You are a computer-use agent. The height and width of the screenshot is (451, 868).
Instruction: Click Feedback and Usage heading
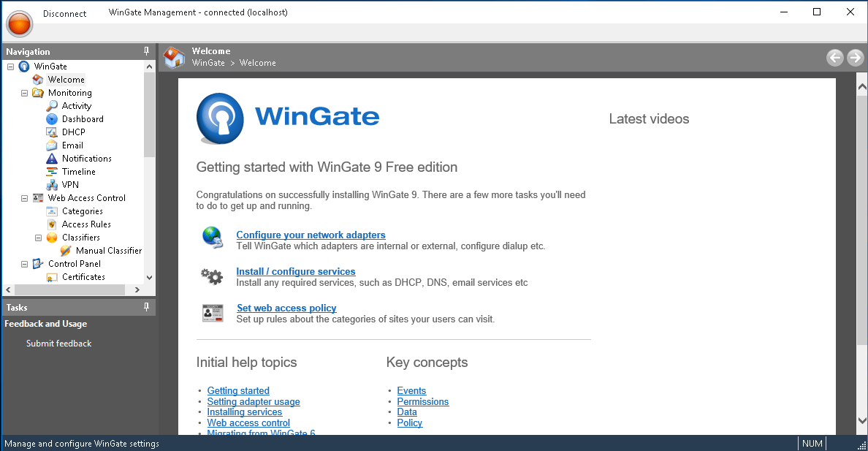click(46, 324)
